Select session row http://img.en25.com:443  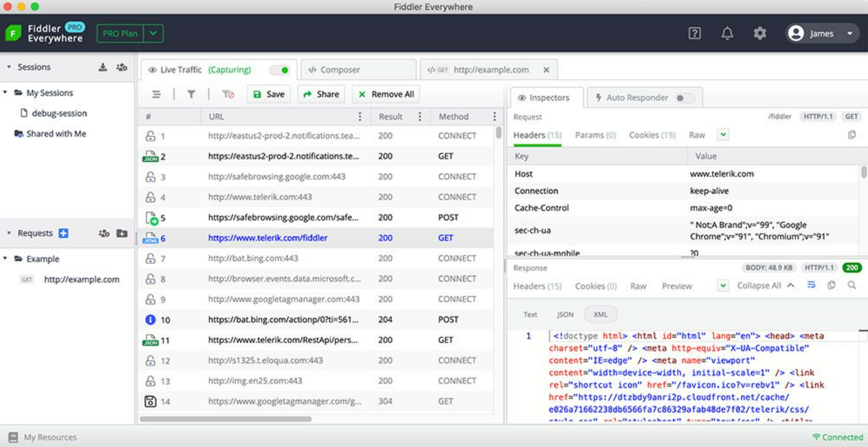click(x=316, y=381)
